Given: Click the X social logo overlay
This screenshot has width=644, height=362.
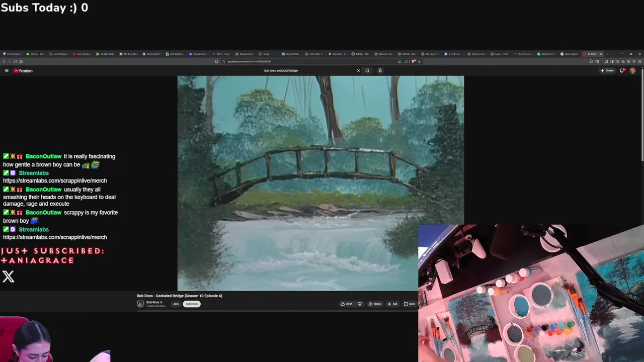Looking at the screenshot, I should coord(8,277).
